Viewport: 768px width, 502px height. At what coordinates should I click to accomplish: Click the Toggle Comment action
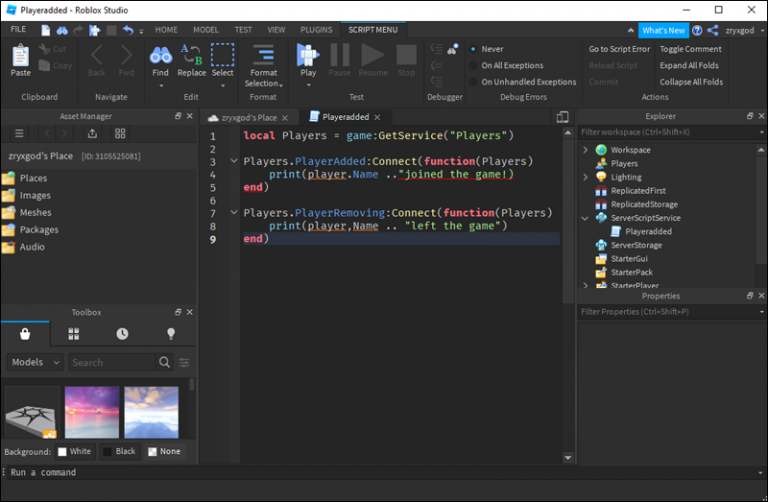tap(690, 49)
